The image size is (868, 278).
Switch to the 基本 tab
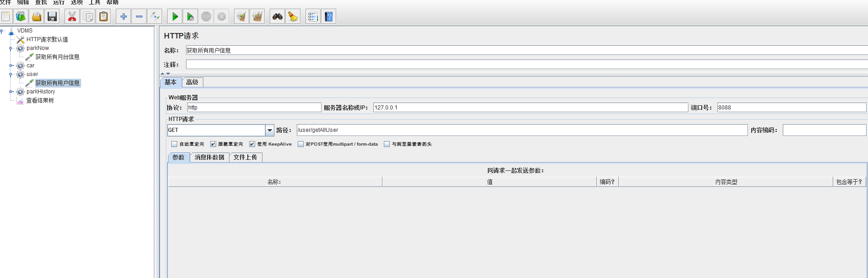coord(171,82)
